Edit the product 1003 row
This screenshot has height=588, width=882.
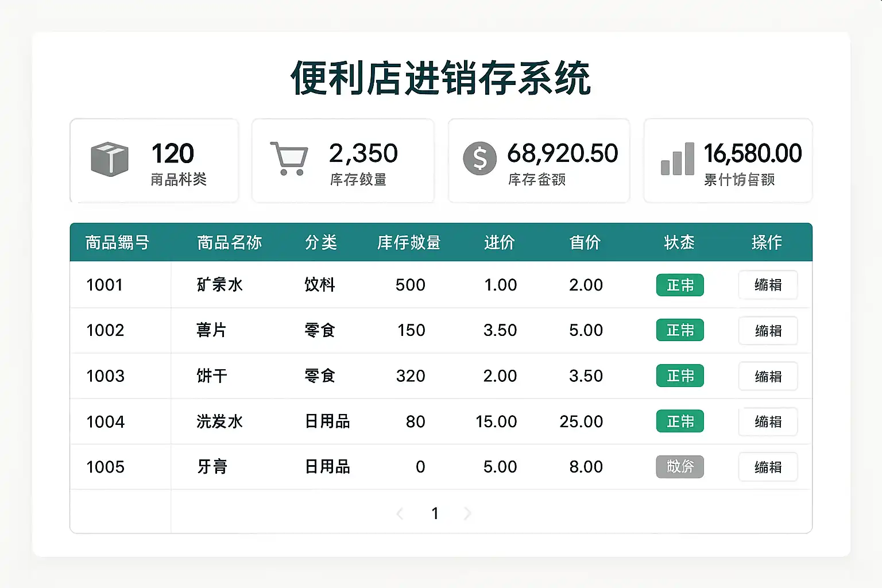coord(768,376)
